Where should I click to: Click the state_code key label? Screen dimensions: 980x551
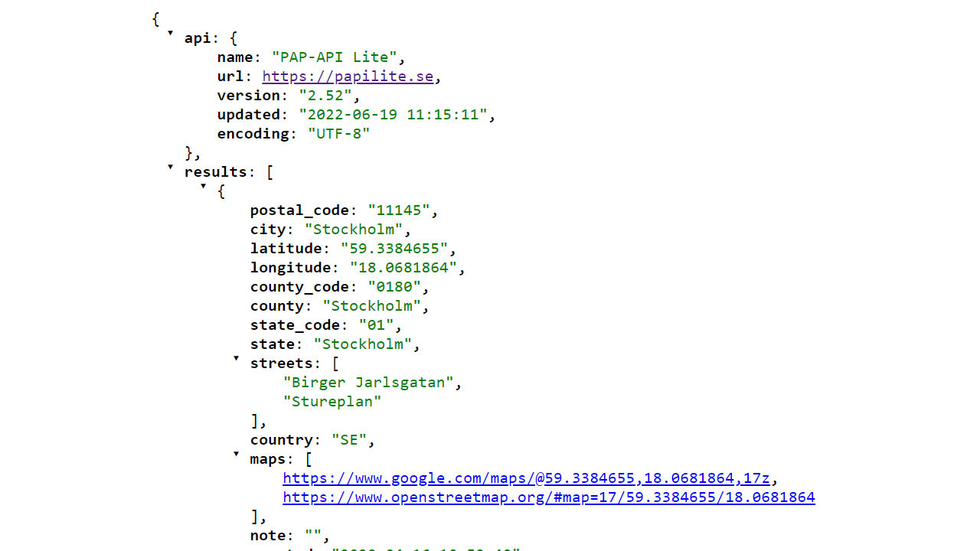(x=295, y=325)
